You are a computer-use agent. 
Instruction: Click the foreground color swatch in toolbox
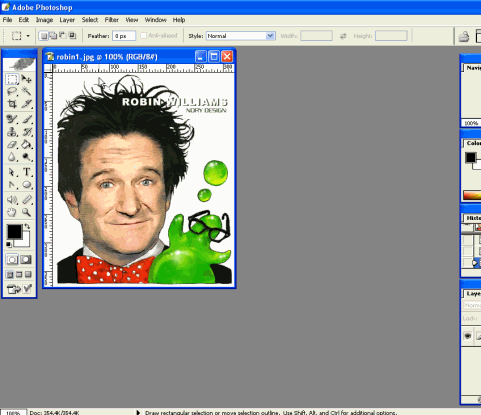pos(14,232)
